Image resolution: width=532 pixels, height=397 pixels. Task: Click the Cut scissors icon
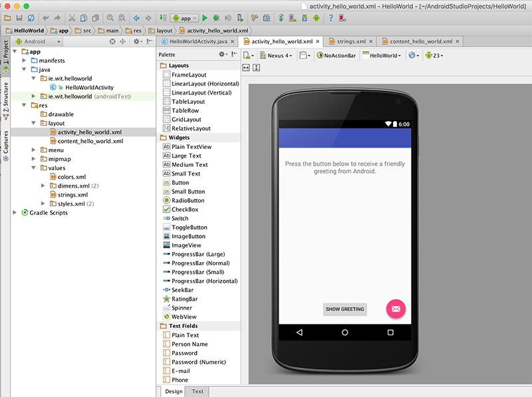(72, 18)
